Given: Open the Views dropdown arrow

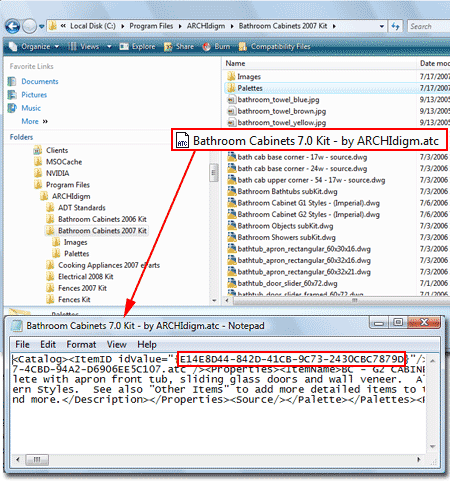Looking at the screenshot, I should [109, 47].
